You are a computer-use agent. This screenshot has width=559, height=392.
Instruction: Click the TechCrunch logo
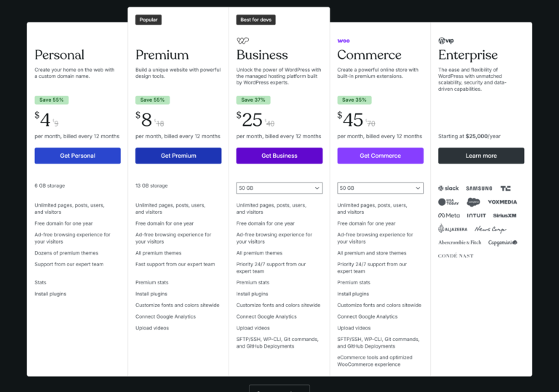pos(506,188)
